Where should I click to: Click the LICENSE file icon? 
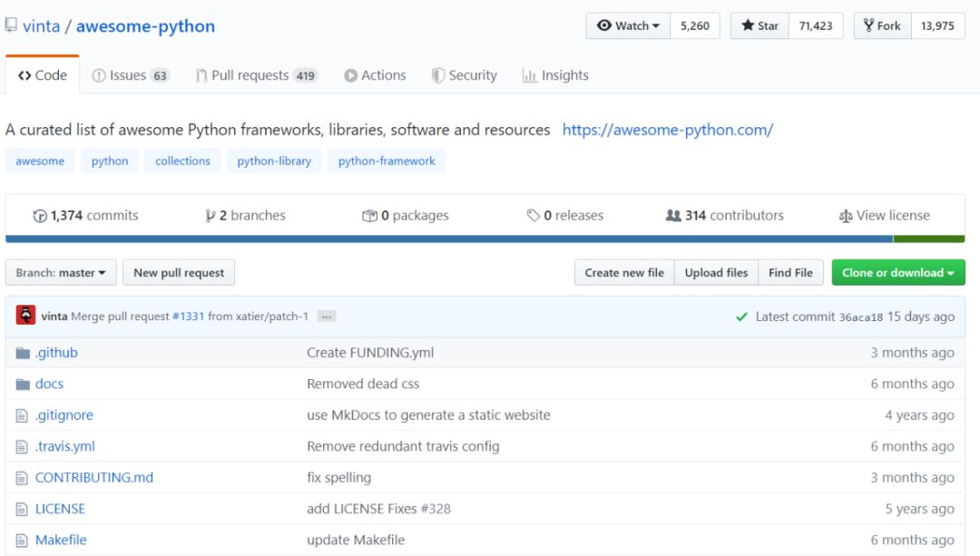(23, 509)
